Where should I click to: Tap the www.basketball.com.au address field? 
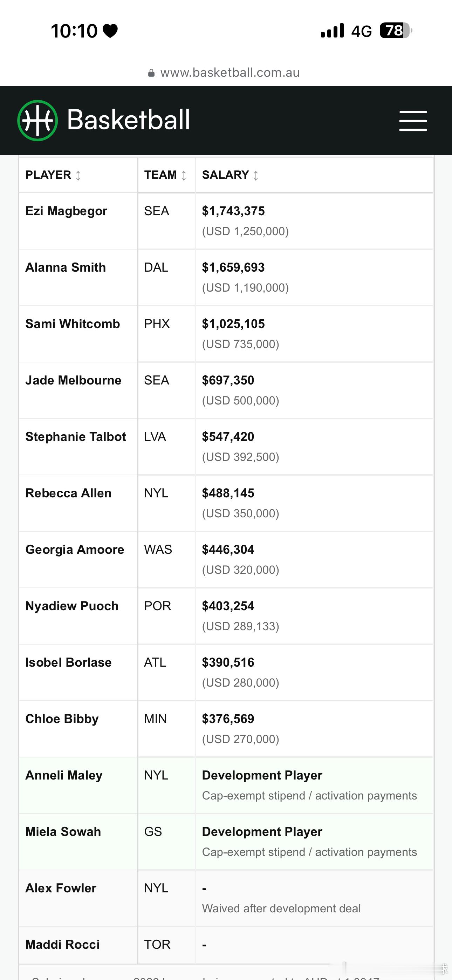pyautogui.click(x=226, y=72)
